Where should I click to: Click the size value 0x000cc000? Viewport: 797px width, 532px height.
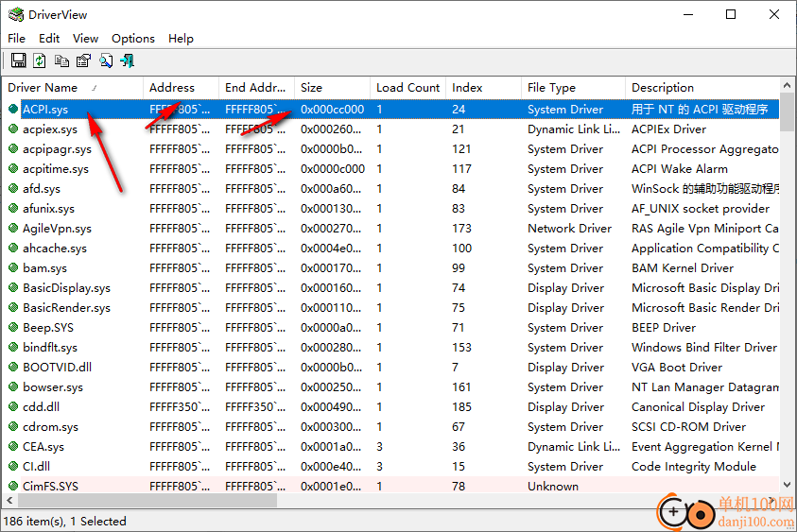(333, 110)
